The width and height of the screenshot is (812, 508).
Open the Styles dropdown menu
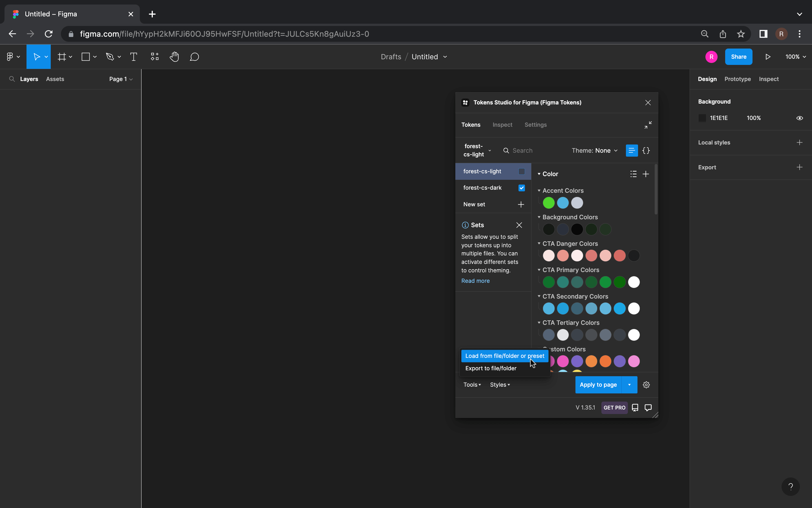pos(500,385)
